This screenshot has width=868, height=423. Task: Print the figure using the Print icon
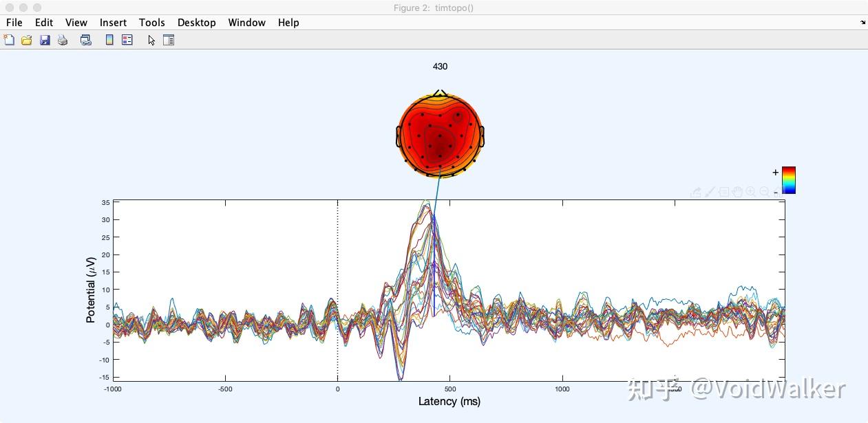(63, 40)
